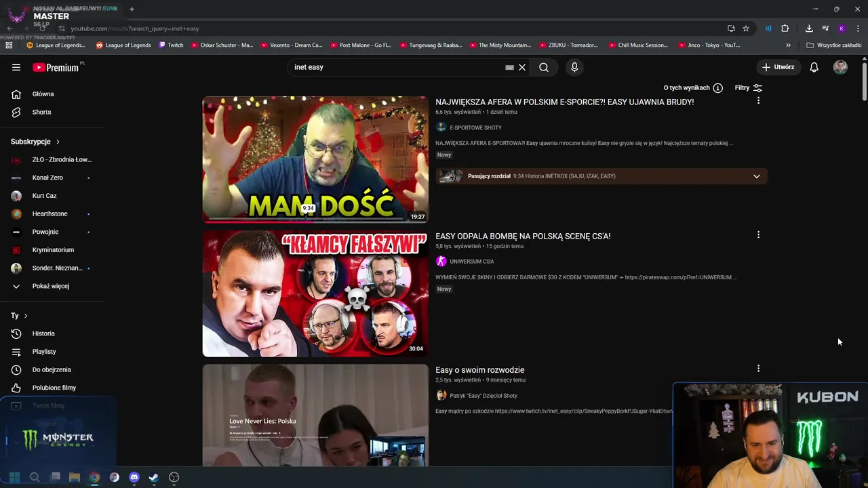This screenshot has height=488, width=868.
Task: Open the notifications bell
Action: [x=814, y=67]
